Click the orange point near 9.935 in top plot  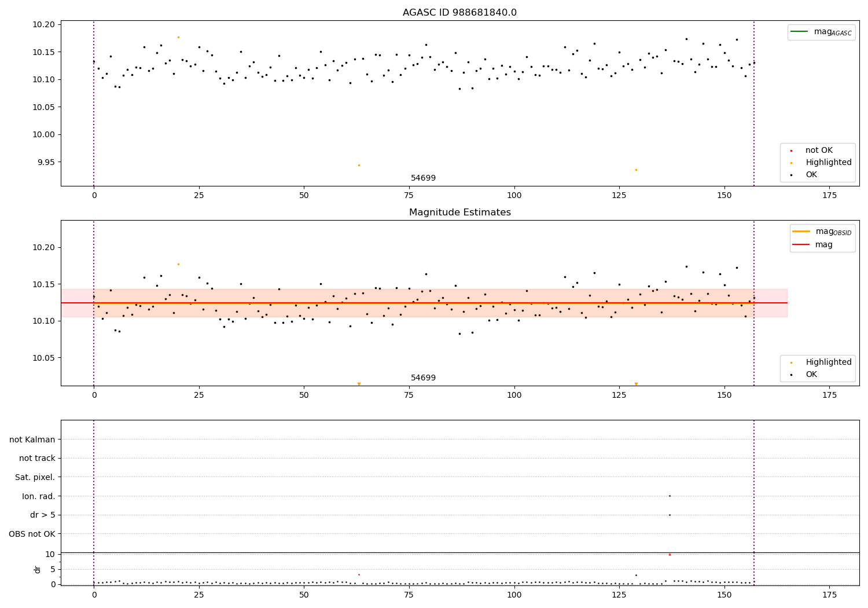pyautogui.click(x=636, y=170)
